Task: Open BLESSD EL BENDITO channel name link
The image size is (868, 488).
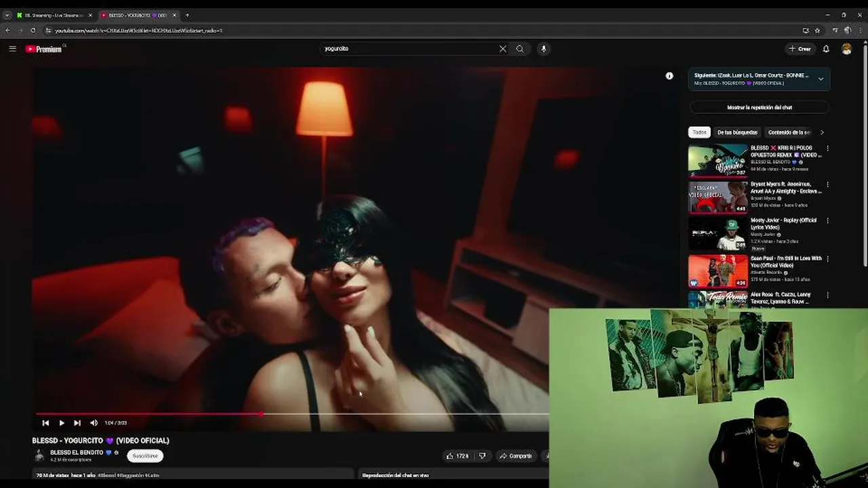Action: [x=76, y=452]
